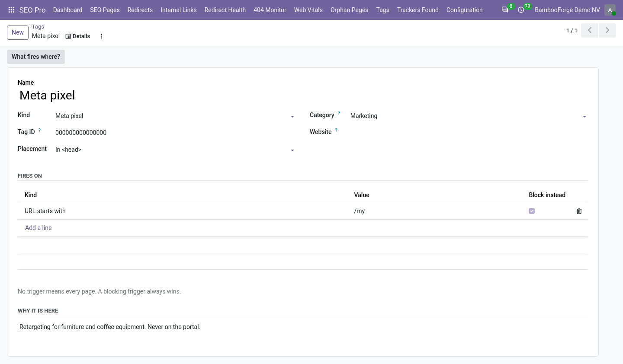Open the Redirect Health menu
This screenshot has width=623, height=364.
coord(225,10)
